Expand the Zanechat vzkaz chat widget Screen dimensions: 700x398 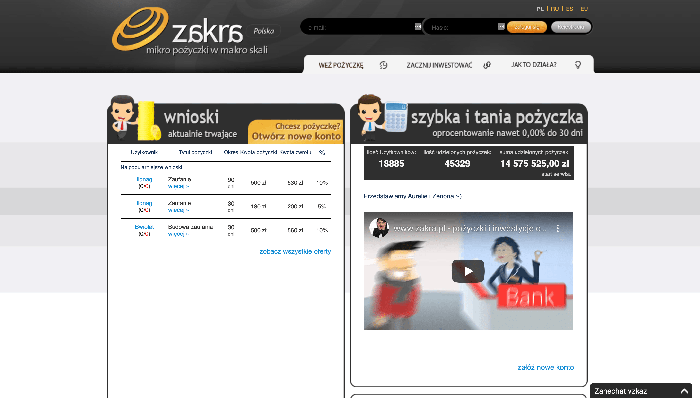[x=684, y=391]
